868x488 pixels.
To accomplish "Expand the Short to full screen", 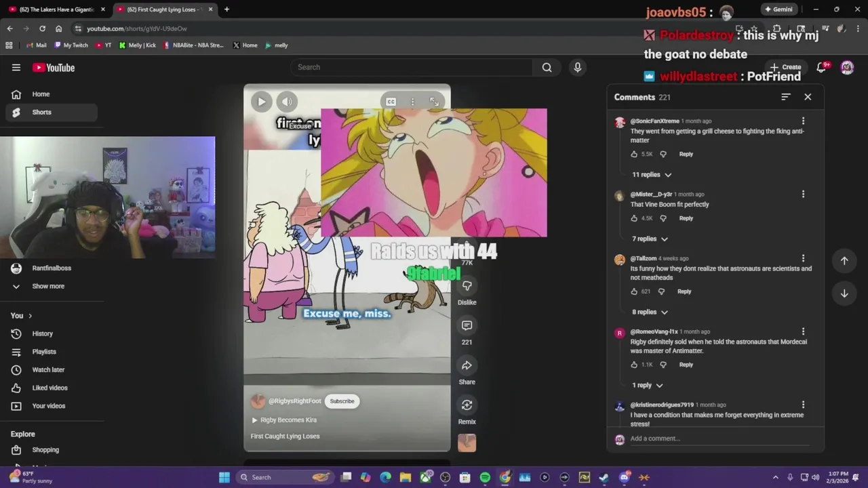I will [434, 102].
